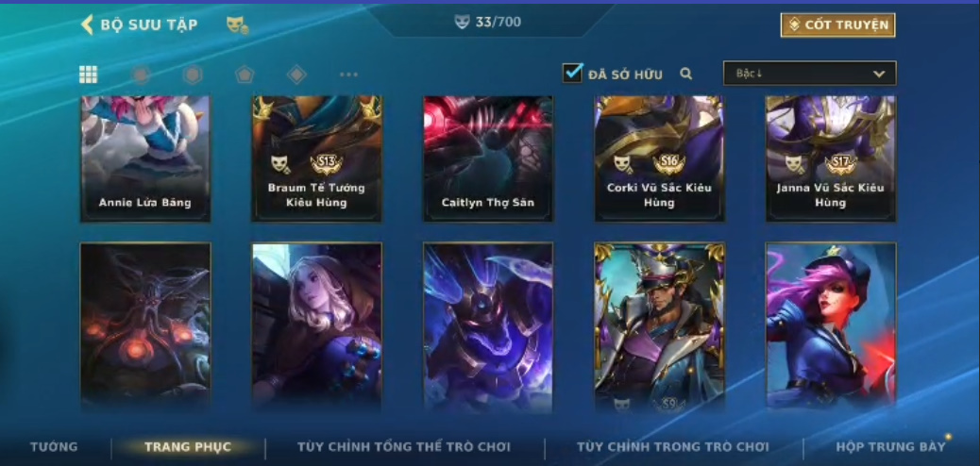Switch to the Tướng tab
980x466 pixels.
54,446
